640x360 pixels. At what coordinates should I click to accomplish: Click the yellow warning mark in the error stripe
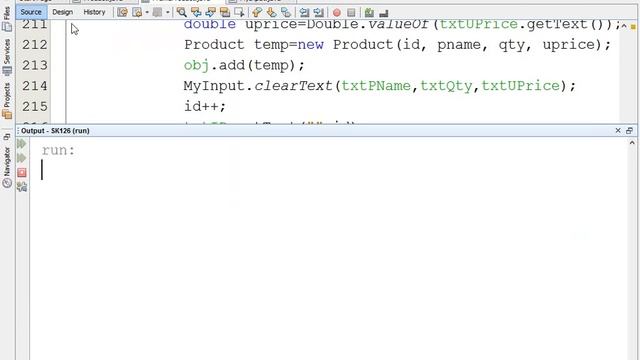pyautogui.click(x=633, y=27)
